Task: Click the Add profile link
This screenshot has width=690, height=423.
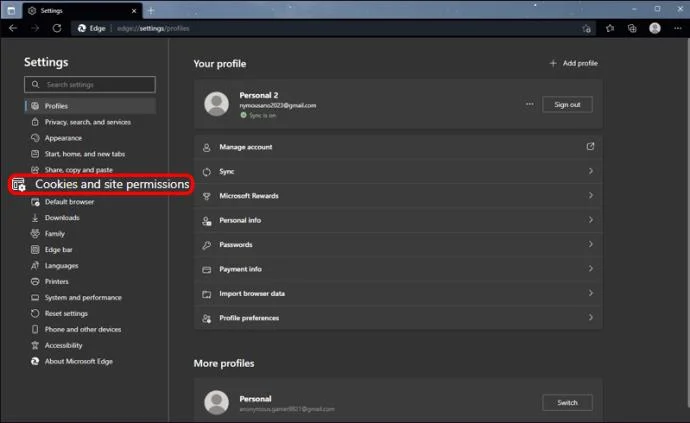Action: coord(574,63)
